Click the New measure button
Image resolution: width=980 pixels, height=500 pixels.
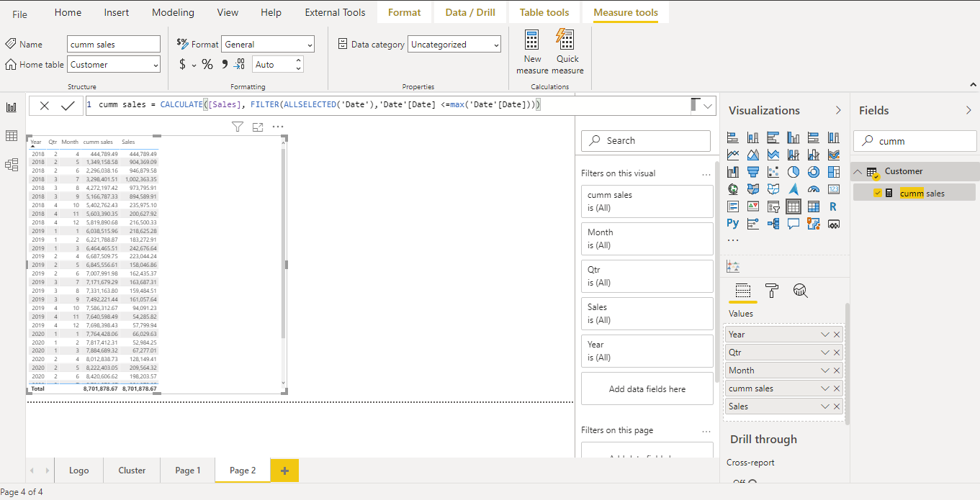pos(532,52)
